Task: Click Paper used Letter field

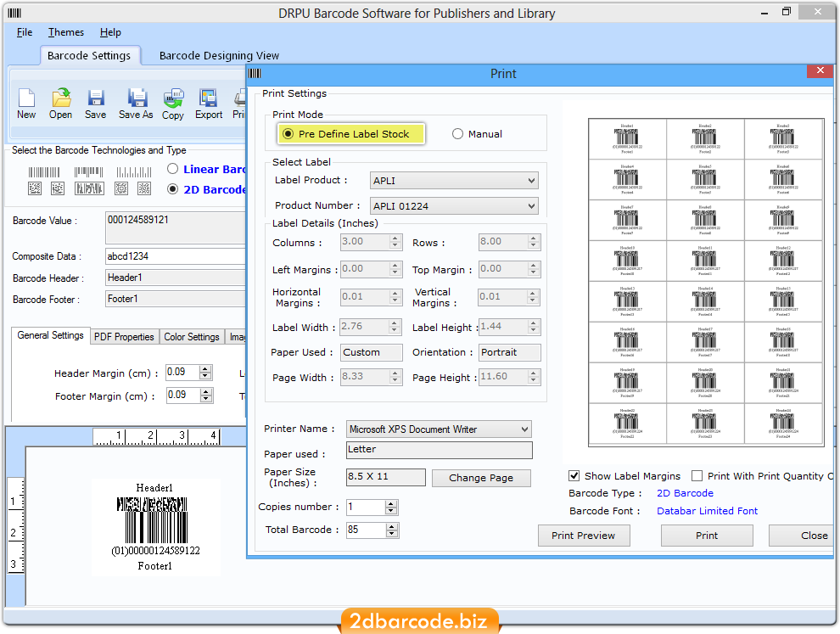Action: (x=440, y=450)
